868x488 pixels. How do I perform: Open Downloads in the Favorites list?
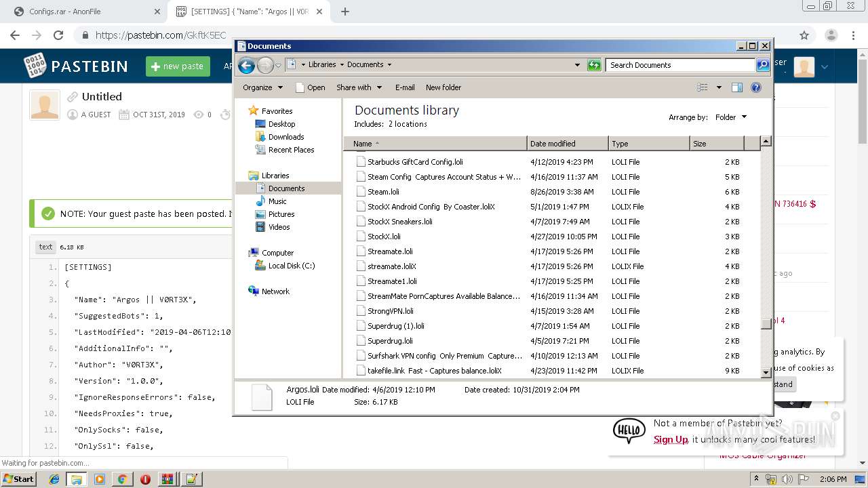(x=285, y=137)
